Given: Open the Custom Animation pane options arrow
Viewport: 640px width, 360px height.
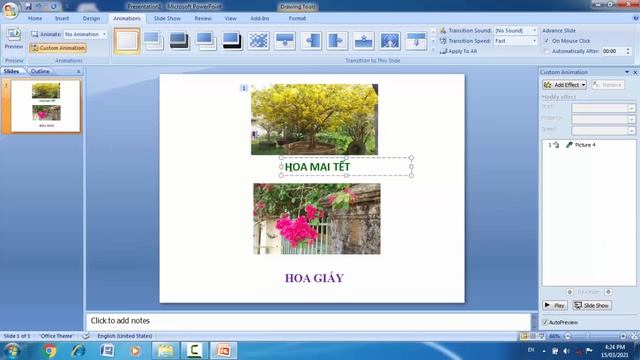Looking at the screenshot, I should (x=627, y=72).
